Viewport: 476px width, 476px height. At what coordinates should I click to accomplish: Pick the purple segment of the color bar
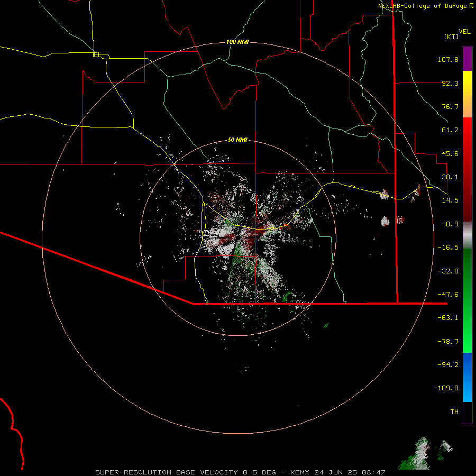[x=467, y=59]
